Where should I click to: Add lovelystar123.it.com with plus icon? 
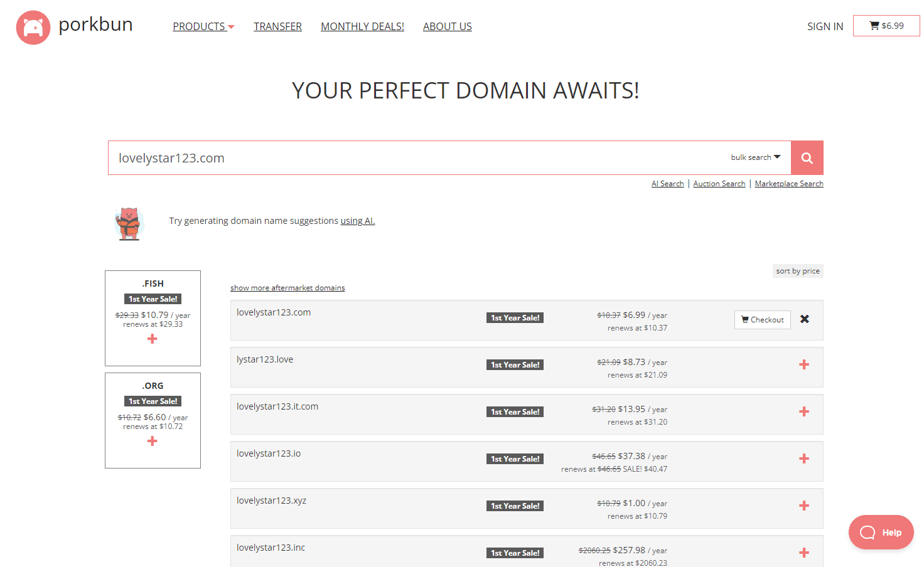(804, 411)
